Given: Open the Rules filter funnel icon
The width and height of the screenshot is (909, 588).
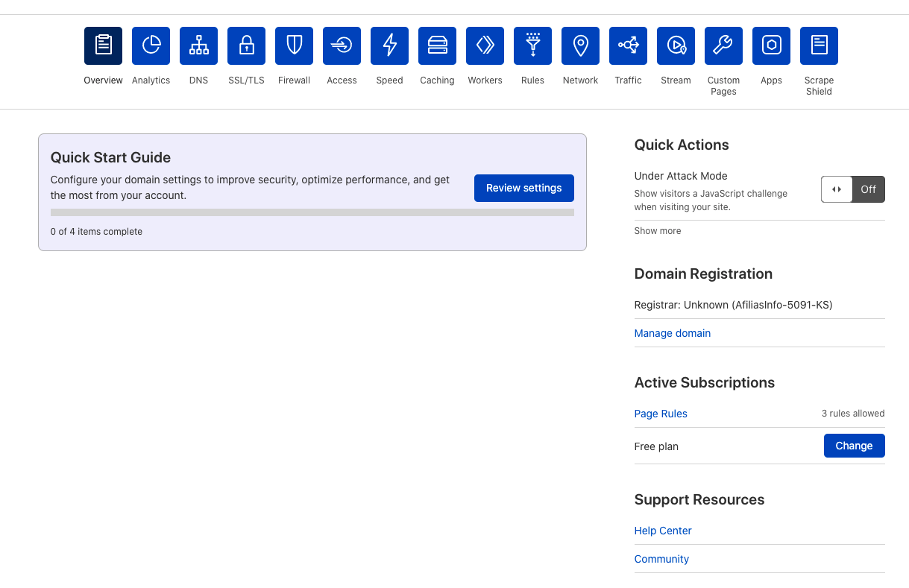Looking at the screenshot, I should tap(532, 45).
